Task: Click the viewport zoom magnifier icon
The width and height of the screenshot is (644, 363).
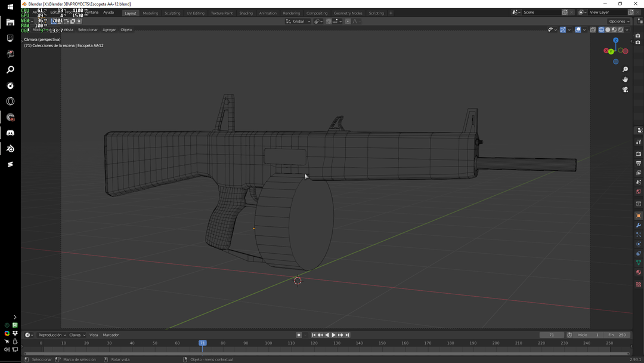Action: coord(625,69)
